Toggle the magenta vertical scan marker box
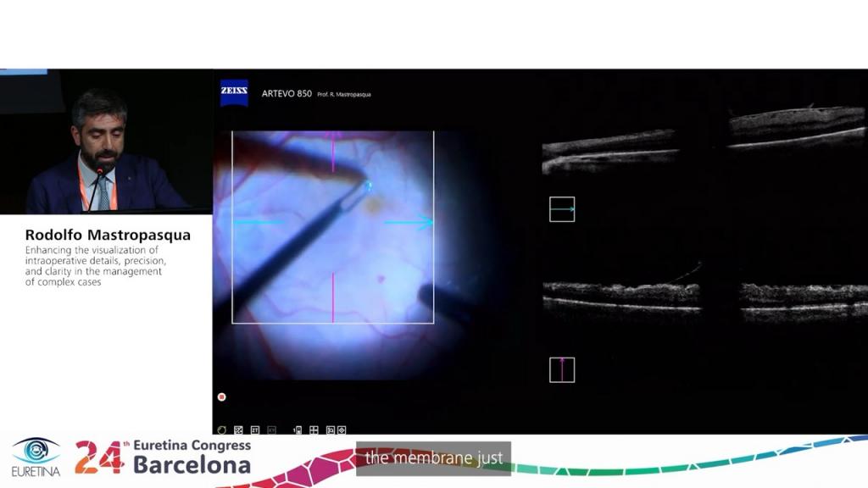Screen dimensions: 868x488 click(560, 370)
